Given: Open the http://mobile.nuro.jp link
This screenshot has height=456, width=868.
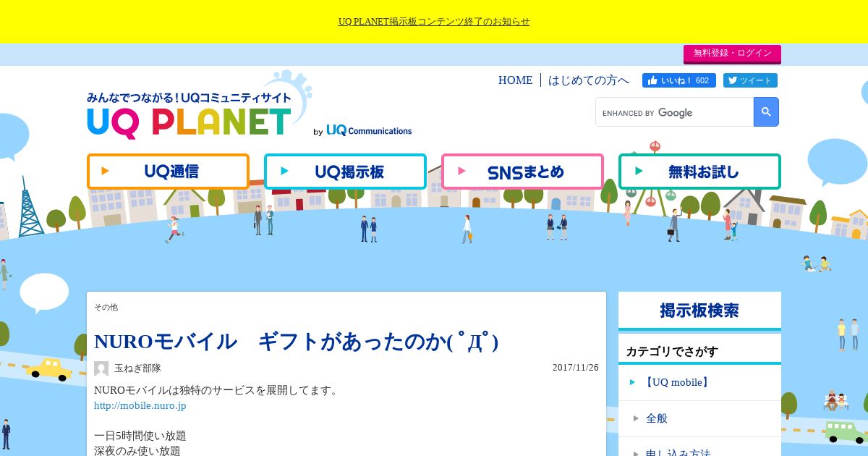Looking at the screenshot, I should [x=140, y=405].
